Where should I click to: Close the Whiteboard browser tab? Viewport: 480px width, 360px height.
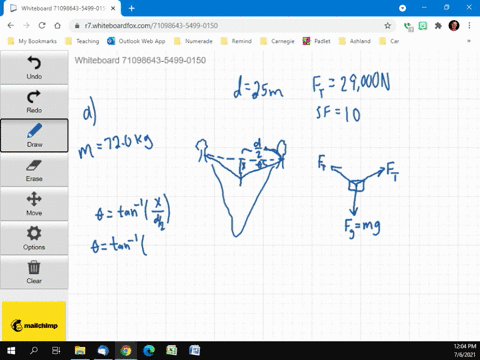click(113, 8)
